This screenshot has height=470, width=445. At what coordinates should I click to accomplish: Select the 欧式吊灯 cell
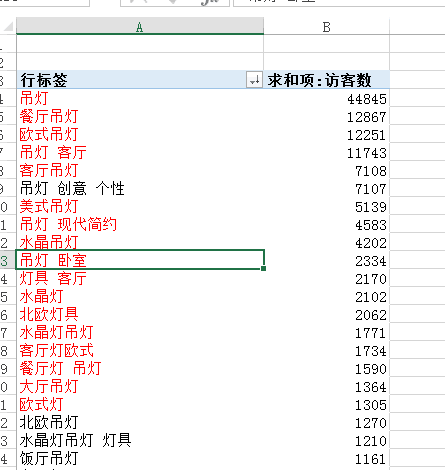[x=140, y=134]
